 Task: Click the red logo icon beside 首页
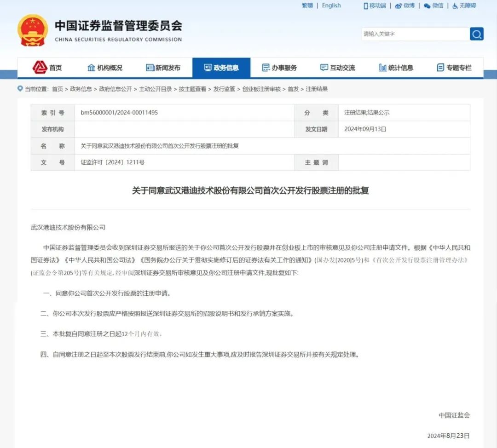point(40,67)
